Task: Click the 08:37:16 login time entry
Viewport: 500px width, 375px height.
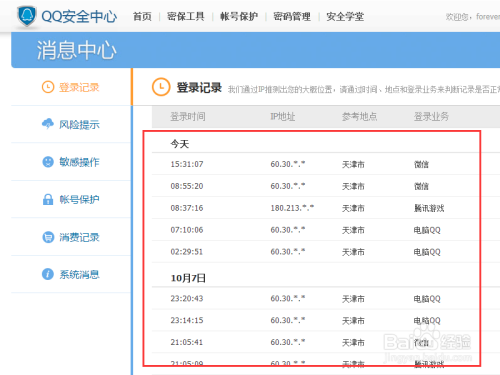Action: (x=187, y=208)
